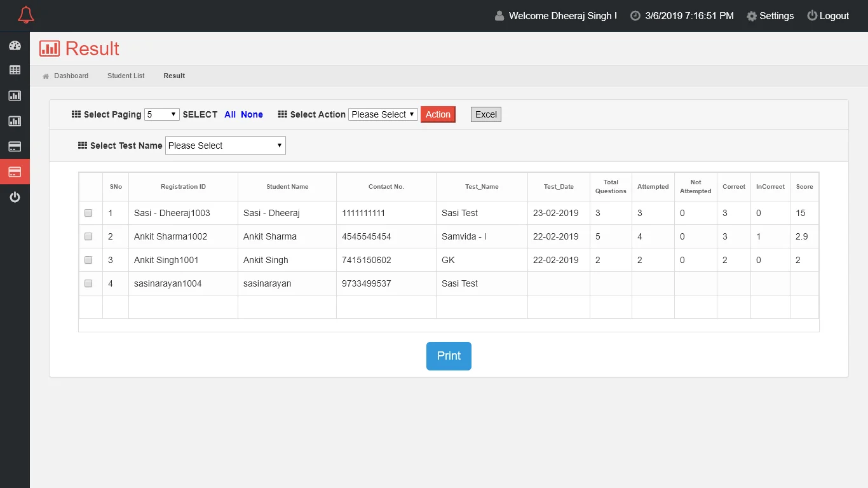Navigate to Student List breadcrumb
Image resolution: width=868 pixels, height=488 pixels.
pos(126,76)
